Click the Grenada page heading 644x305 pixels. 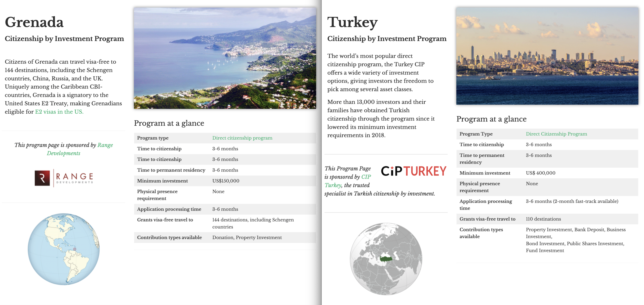34,22
